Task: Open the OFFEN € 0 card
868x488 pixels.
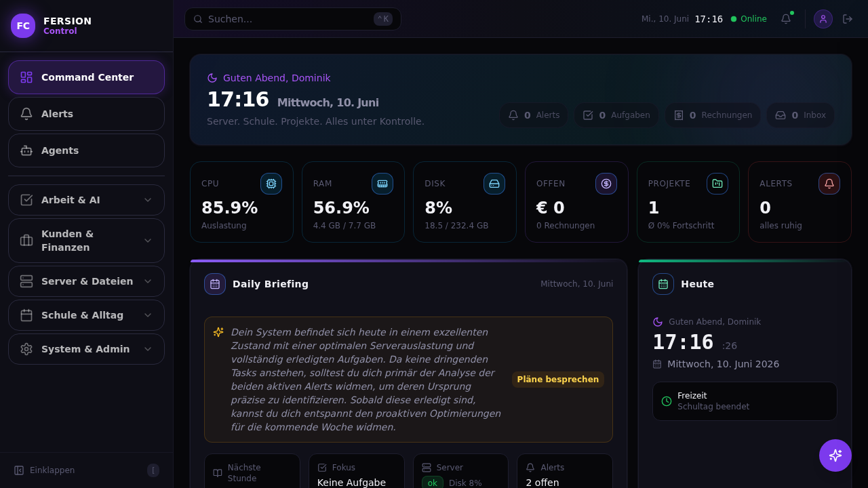Action: pyautogui.click(x=576, y=202)
